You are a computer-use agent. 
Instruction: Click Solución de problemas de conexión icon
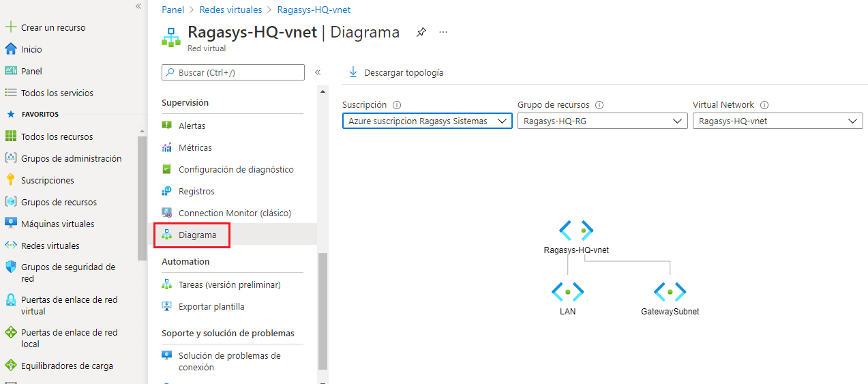click(167, 355)
